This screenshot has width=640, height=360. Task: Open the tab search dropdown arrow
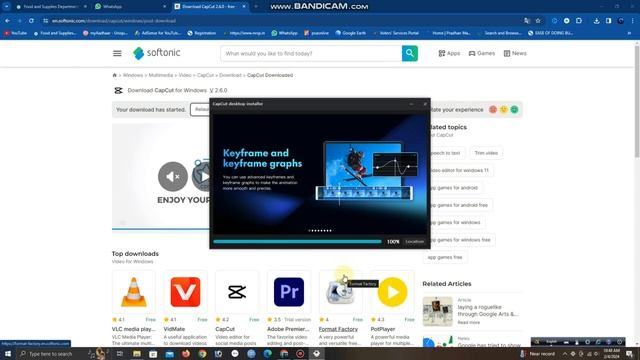(x=6, y=7)
